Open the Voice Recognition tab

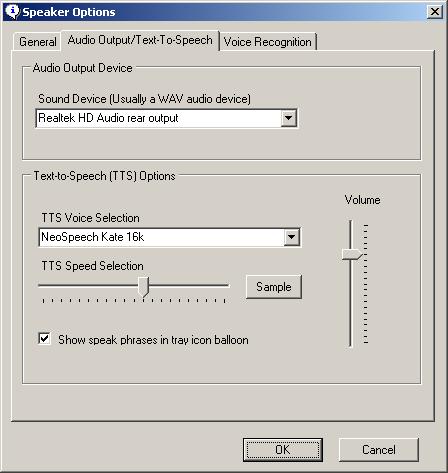click(x=267, y=42)
